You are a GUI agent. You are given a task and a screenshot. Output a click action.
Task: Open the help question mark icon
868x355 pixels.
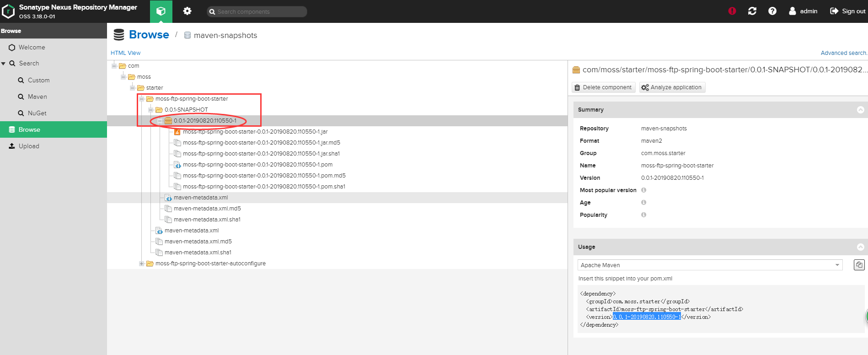pyautogui.click(x=772, y=11)
